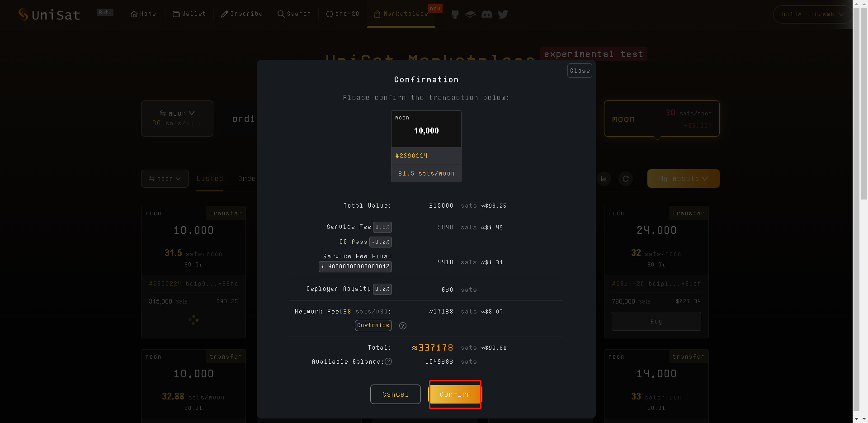
Task: Open the Discord icon link
Action: click(487, 14)
